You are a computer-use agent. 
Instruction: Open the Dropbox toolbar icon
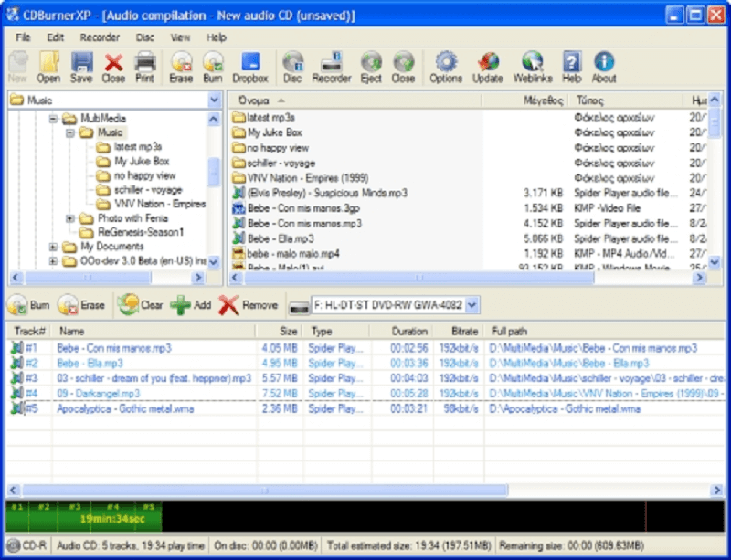click(x=249, y=67)
